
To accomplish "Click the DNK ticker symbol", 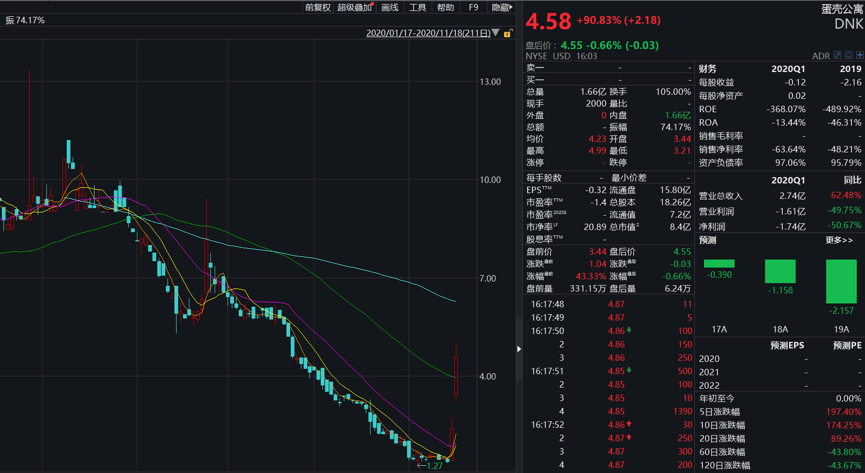I will [847, 26].
